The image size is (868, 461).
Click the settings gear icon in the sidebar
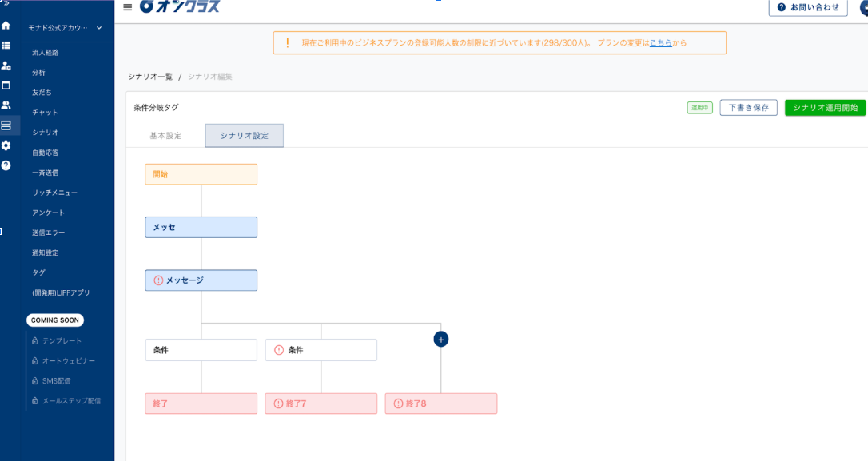[x=6, y=145]
